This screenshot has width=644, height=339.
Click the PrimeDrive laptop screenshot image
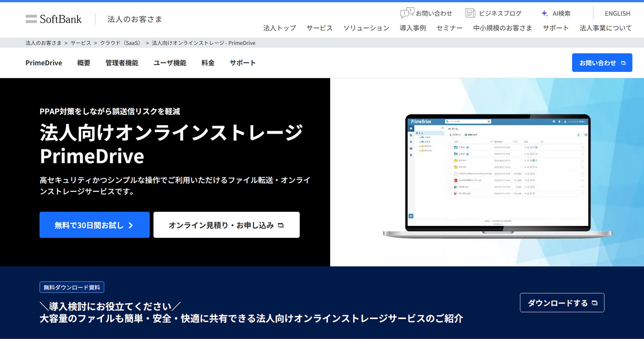pyautogui.click(x=497, y=176)
